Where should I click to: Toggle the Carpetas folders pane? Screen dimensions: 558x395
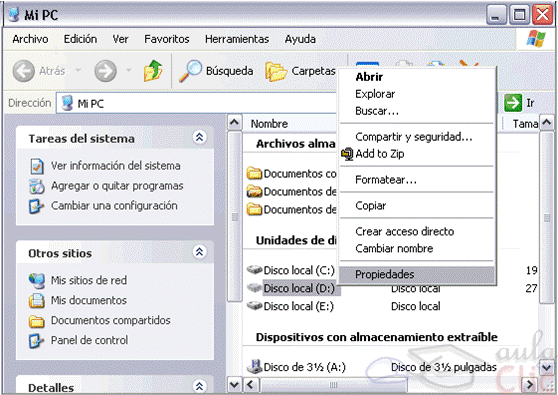301,71
